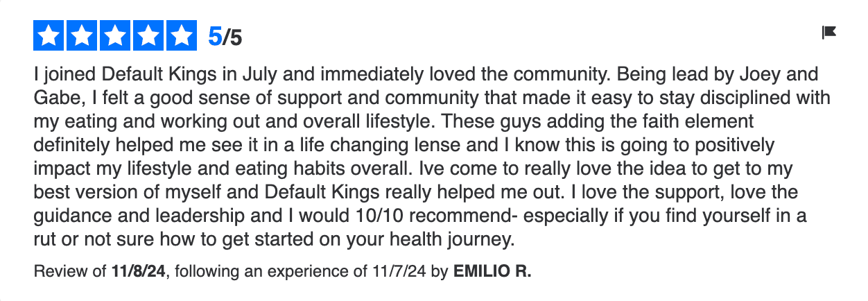Screen dimensions: 868x301
Task: Click the name "Joey" in the review
Action: 751,74
